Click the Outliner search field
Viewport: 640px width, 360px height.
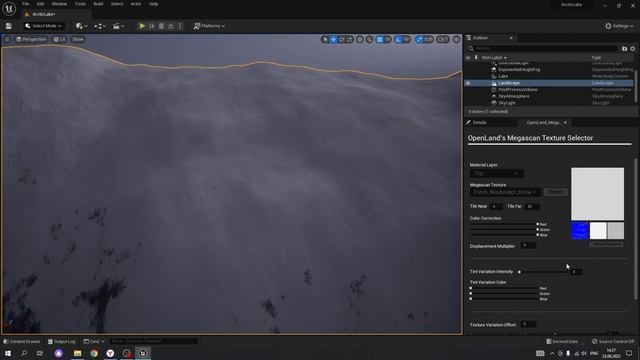tap(543, 49)
